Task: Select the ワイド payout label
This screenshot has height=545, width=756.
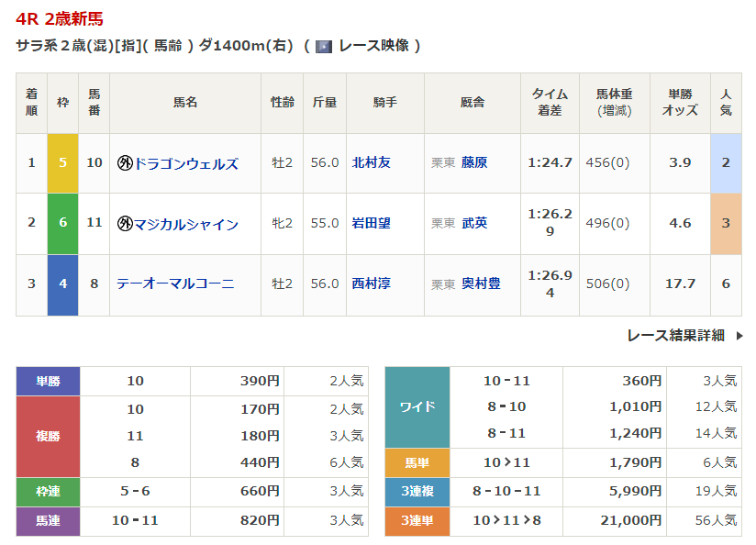Action: point(417,406)
